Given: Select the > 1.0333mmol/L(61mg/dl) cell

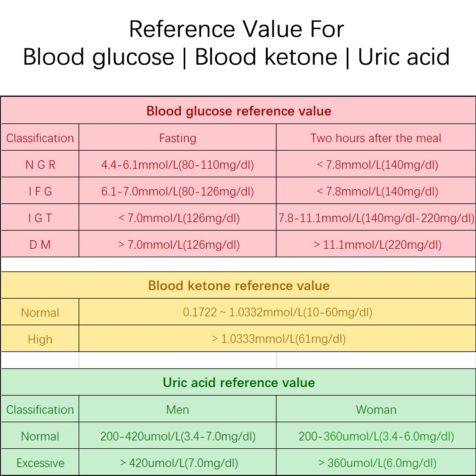Looking at the screenshot, I should coord(278,339).
